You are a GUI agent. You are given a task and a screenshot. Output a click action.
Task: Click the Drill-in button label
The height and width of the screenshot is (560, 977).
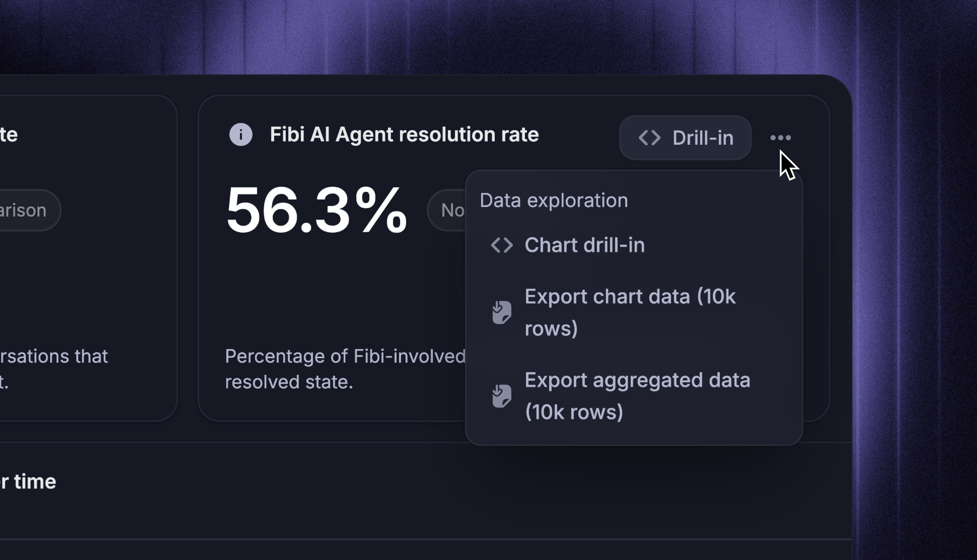[x=703, y=138]
